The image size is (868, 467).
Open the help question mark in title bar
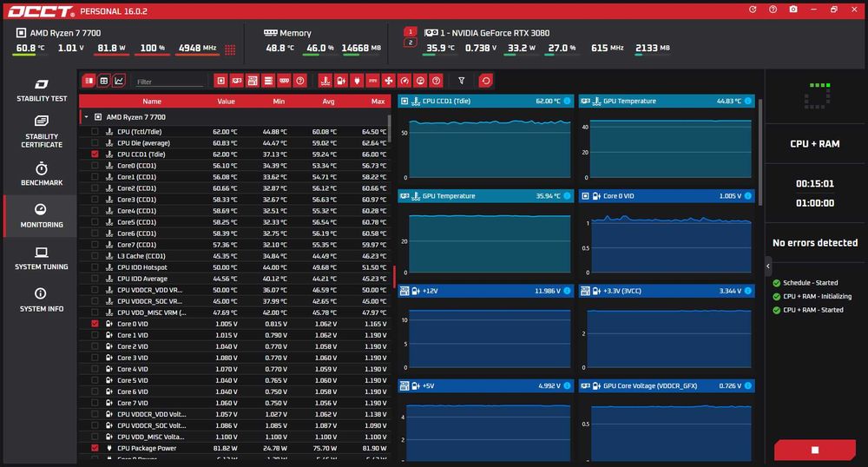[773, 10]
